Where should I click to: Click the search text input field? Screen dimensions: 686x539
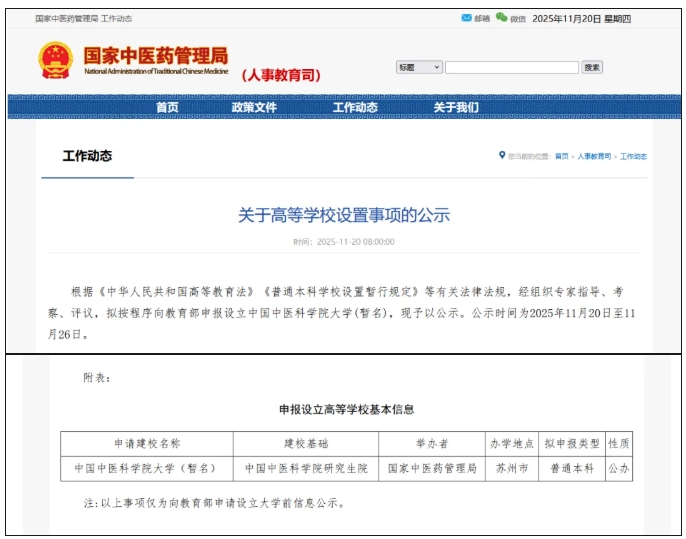[512, 67]
